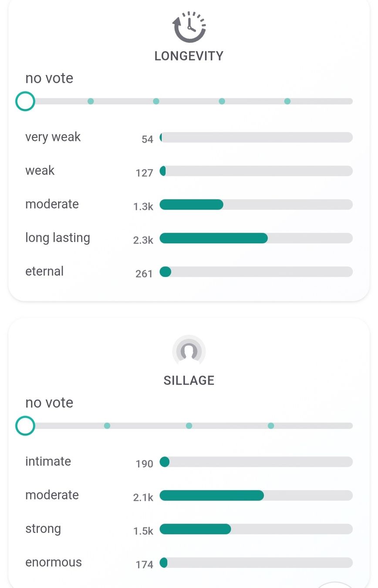Select the 'very weak' longevity label
The height and width of the screenshot is (588, 378).
pyautogui.click(x=53, y=137)
